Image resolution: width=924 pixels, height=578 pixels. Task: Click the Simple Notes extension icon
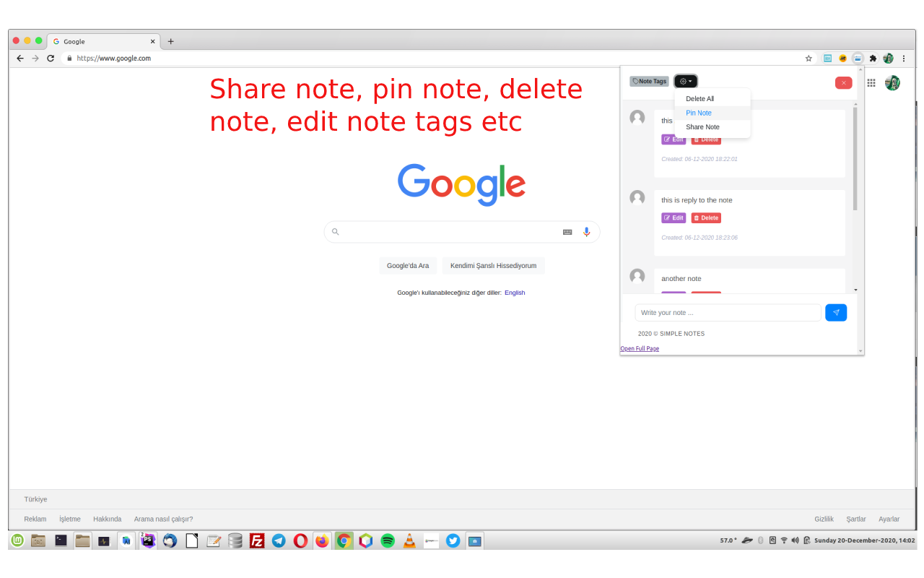tap(858, 59)
